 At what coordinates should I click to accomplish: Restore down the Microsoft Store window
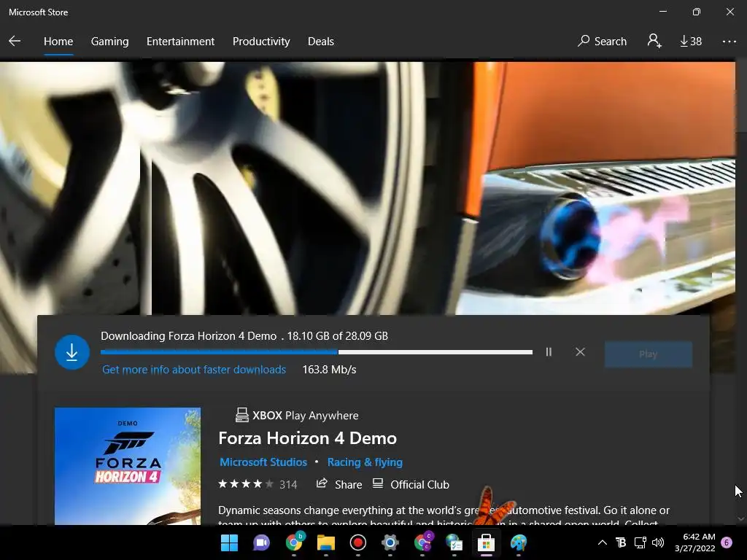[696, 12]
